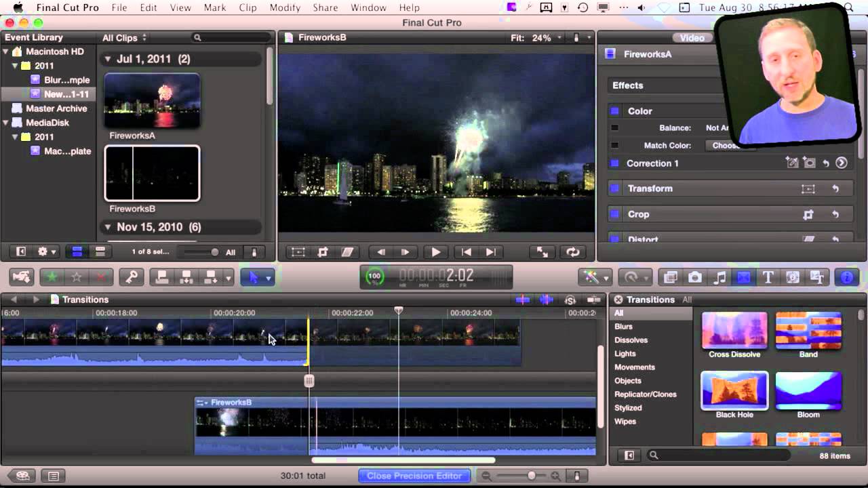Screen dimensions: 868x488
Task: Toggle Correction 1 checkbox
Action: click(x=614, y=163)
